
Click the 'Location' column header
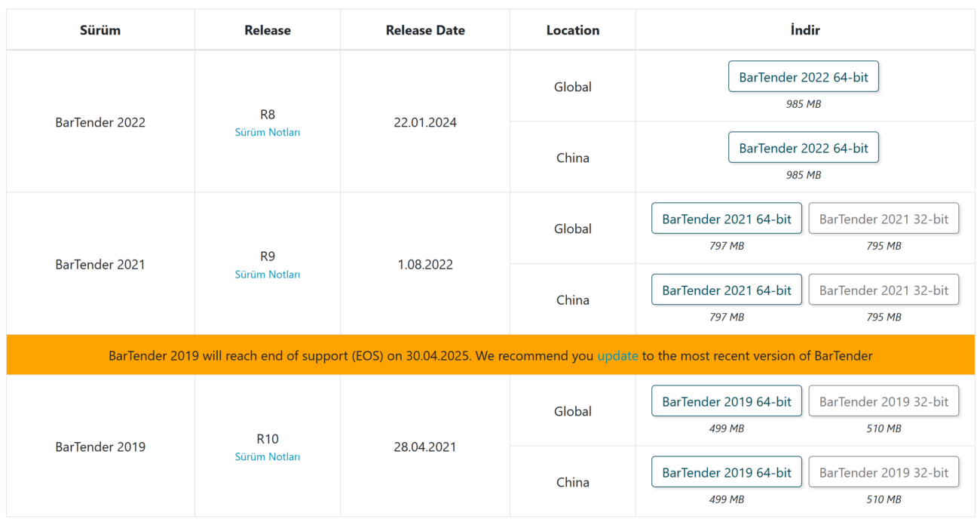[x=573, y=30]
